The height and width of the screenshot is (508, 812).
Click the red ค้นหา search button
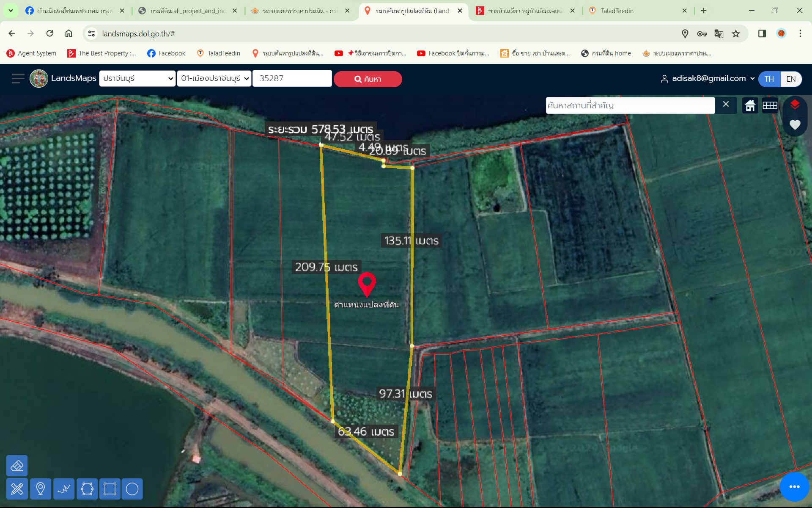tap(368, 79)
